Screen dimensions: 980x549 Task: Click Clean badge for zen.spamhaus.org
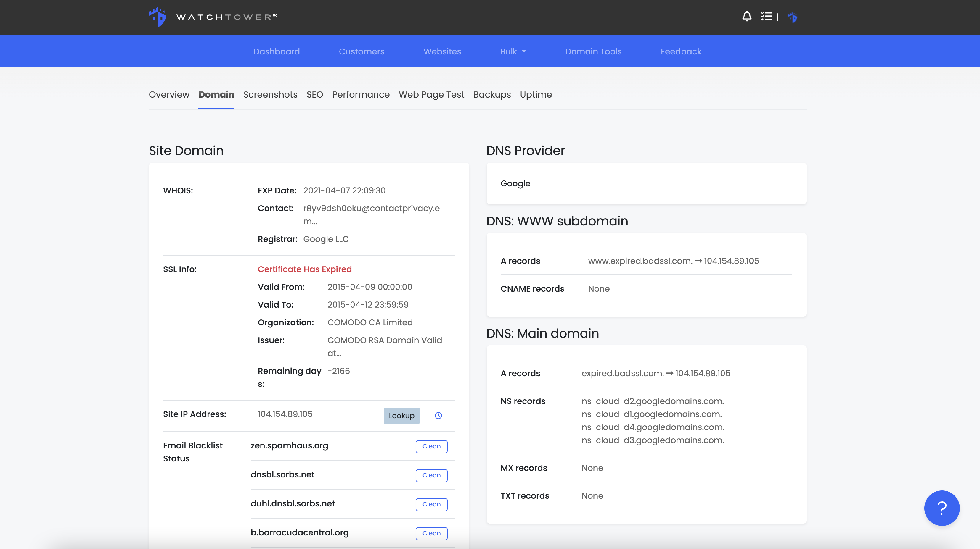click(431, 446)
